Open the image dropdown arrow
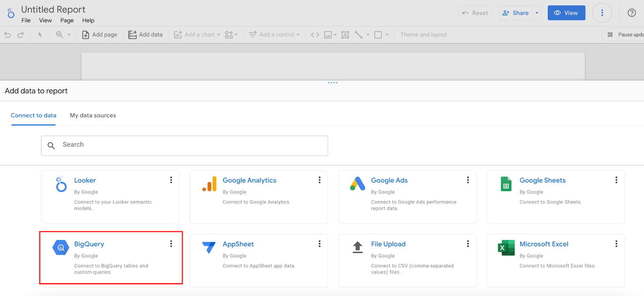The height and width of the screenshot is (296, 644). [x=335, y=34]
